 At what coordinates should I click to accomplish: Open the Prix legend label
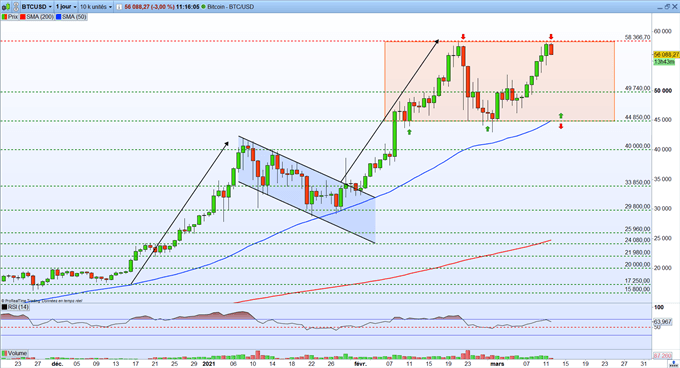[13, 17]
